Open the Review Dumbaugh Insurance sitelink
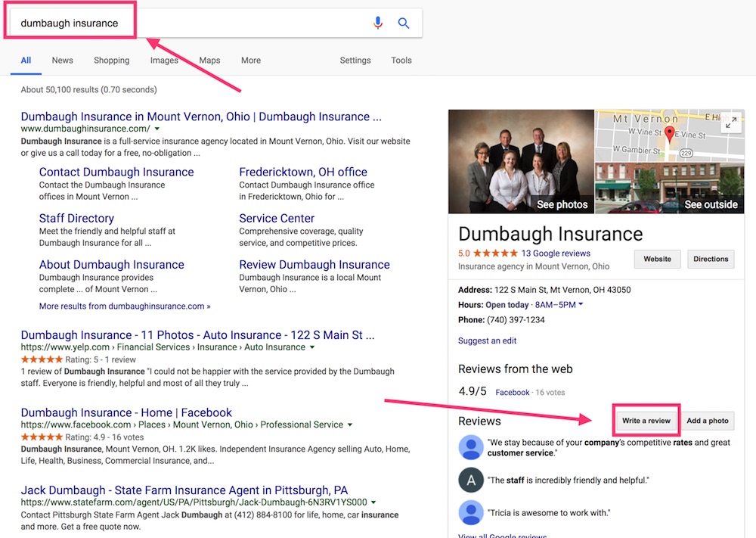Screen dimensions: 756x538 click(x=314, y=265)
